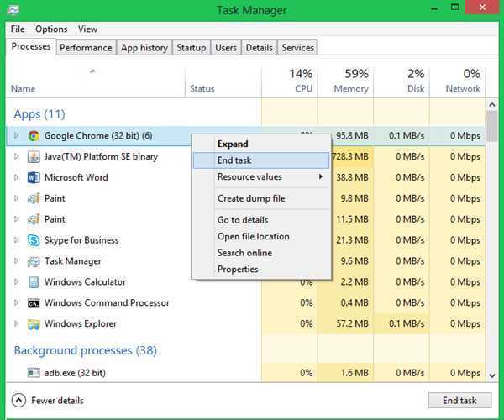This screenshot has height=420, width=504.
Task: Switch to the Performance tab
Action: tap(86, 48)
